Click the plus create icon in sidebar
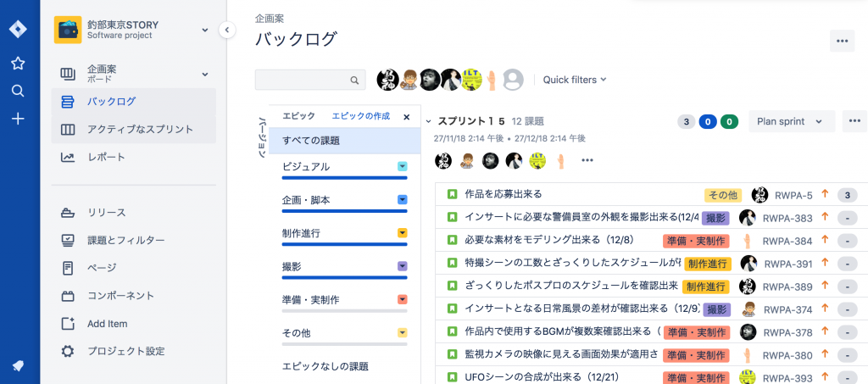 coord(18,119)
